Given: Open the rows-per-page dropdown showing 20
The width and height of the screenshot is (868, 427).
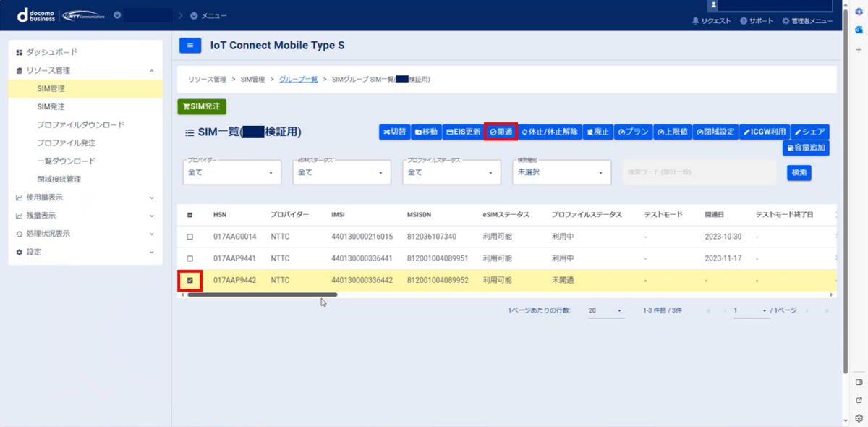Looking at the screenshot, I should (605, 310).
